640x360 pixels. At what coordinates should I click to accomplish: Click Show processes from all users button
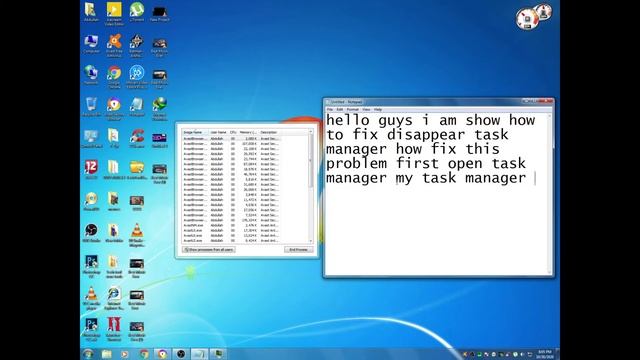point(209,249)
